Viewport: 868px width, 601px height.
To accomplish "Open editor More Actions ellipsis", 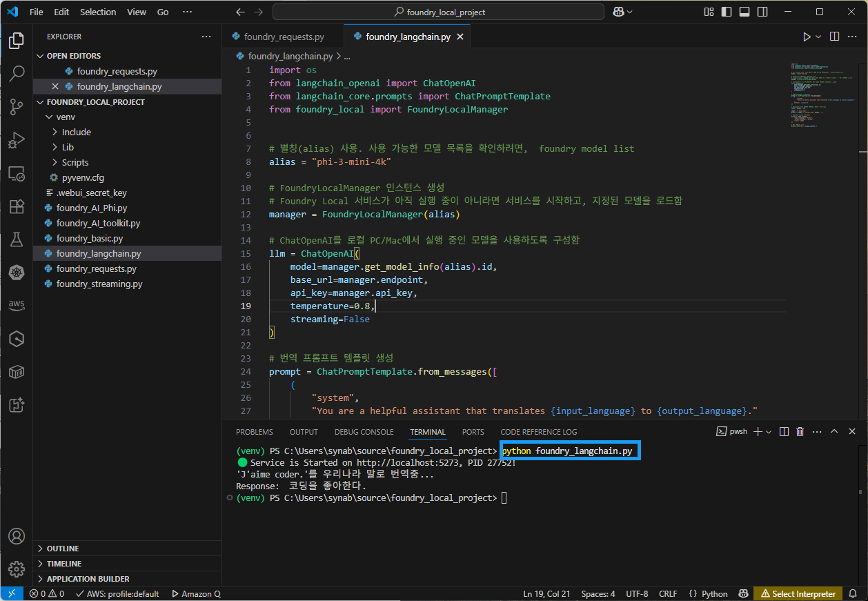I will click(853, 37).
